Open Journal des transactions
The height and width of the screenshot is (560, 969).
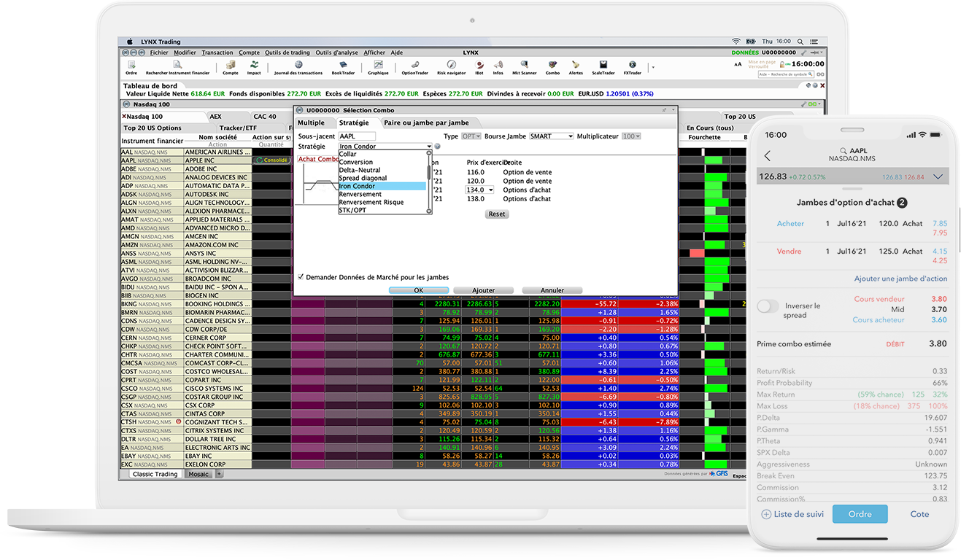tap(298, 68)
